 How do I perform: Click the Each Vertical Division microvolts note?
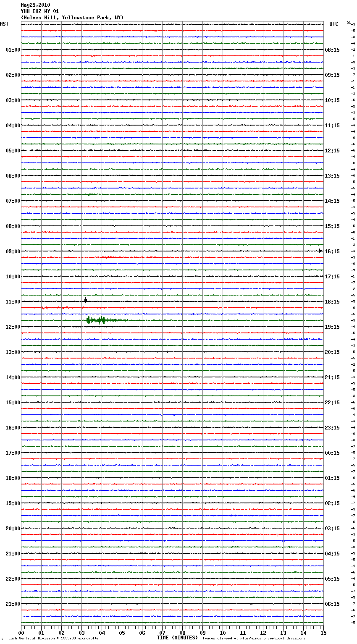point(53,639)
